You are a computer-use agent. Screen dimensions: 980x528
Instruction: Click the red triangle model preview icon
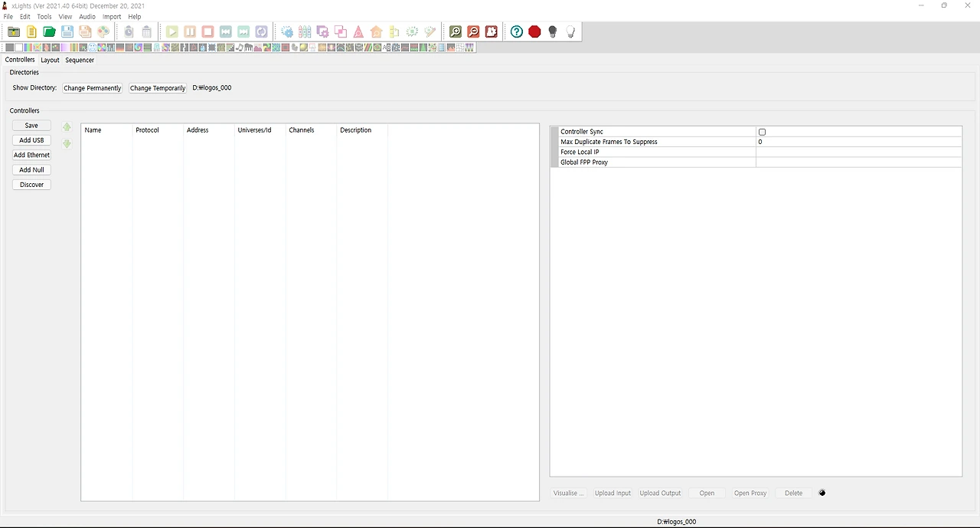(358, 31)
